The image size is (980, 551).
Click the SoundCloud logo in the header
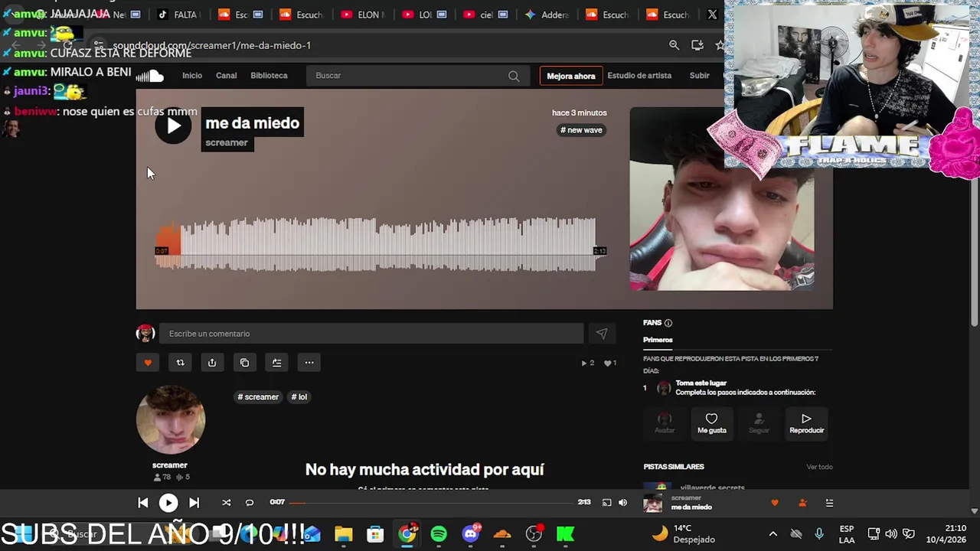click(150, 75)
